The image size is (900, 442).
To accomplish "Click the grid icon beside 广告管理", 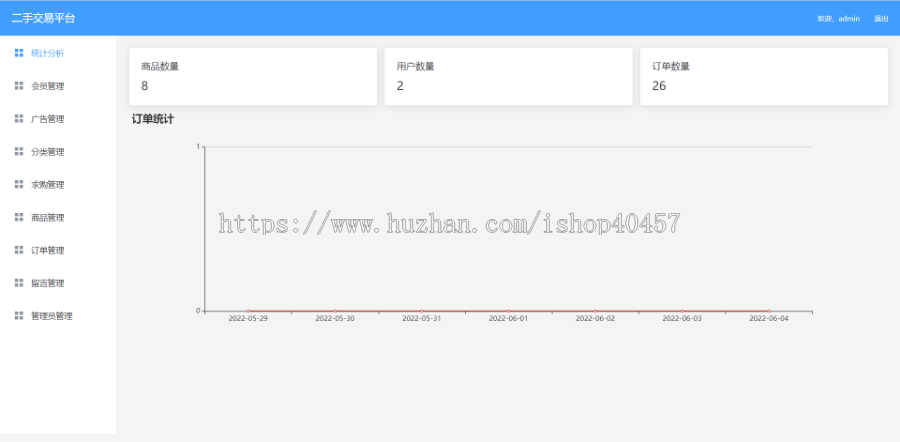I will pyautogui.click(x=19, y=119).
